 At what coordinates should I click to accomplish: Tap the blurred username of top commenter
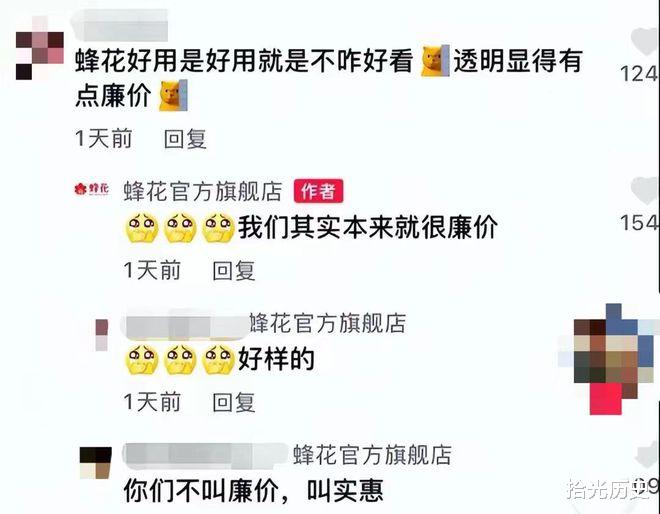120,25
